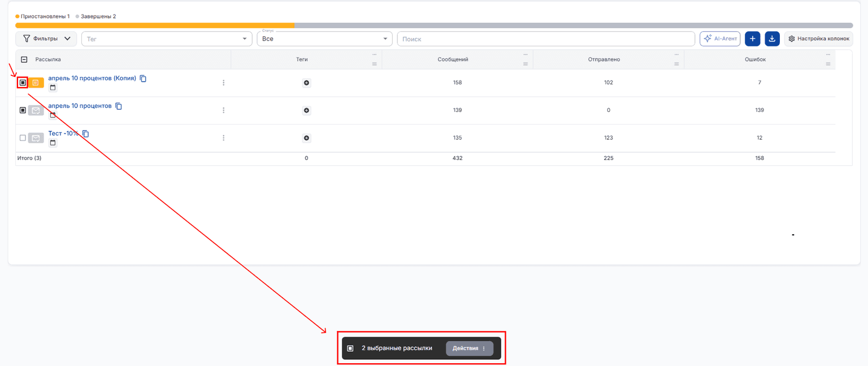
Task: Click the "Теги" column hamburger menu icon
Action: tap(374, 64)
